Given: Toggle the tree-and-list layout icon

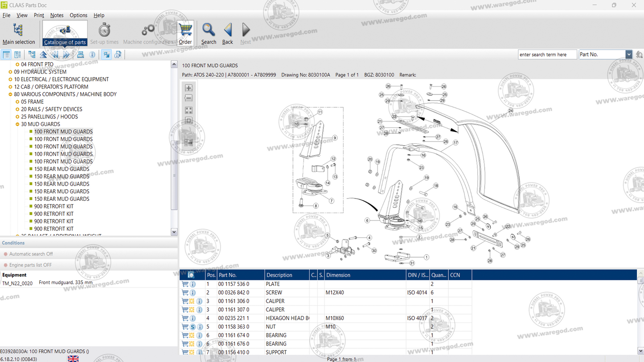Looking at the screenshot, I should [6, 55].
